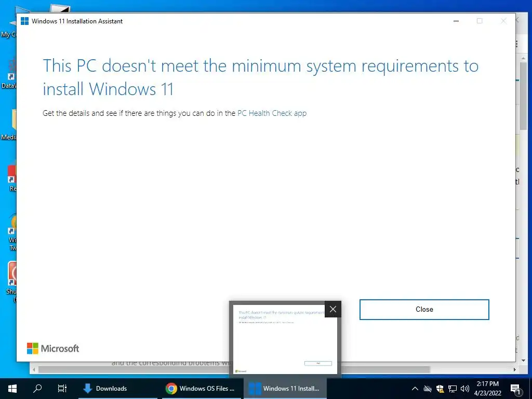Click the Installation Assistant title bar Windows logo
Screen dimensions: 532x399
pos(24,21)
